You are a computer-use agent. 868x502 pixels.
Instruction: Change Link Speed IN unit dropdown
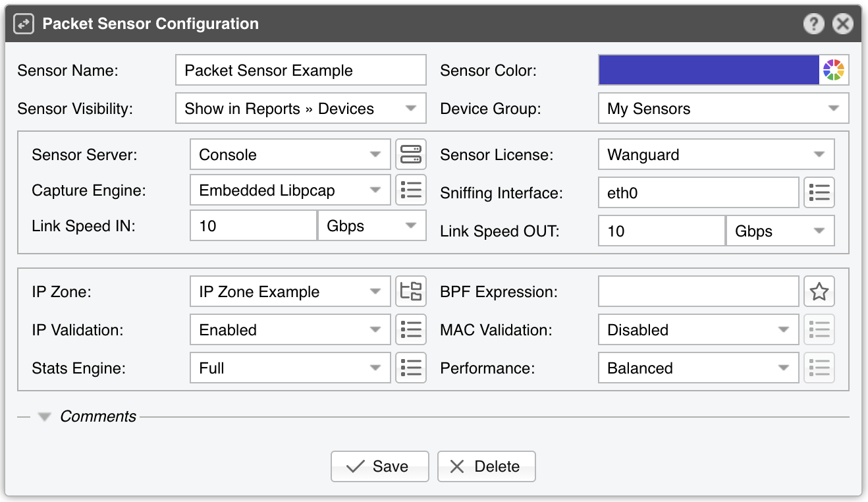[372, 226]
